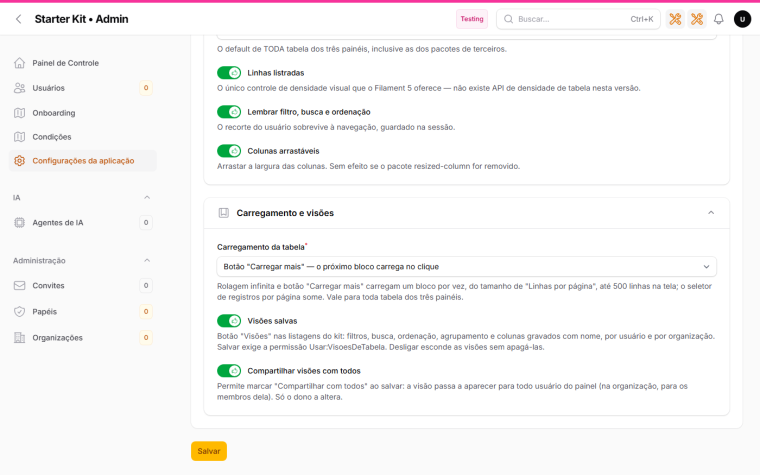Click the Configurações da aplicação gear icon

19,161
